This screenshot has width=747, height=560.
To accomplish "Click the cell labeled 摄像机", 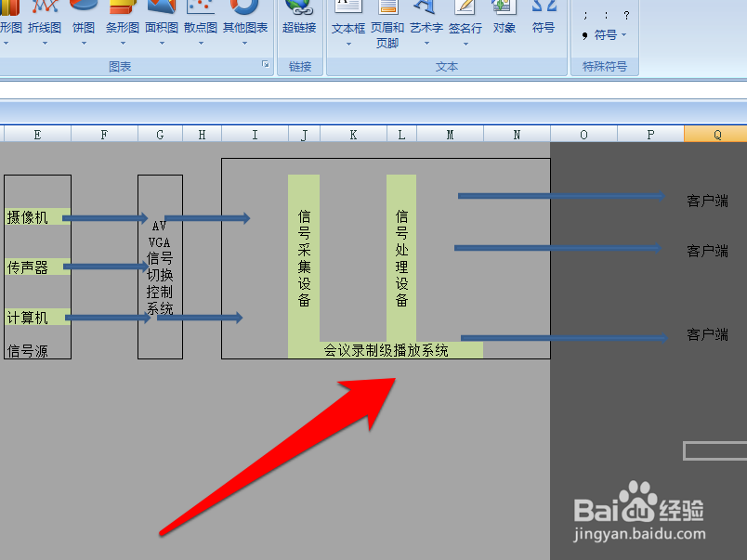I will [x=26, y=217].
